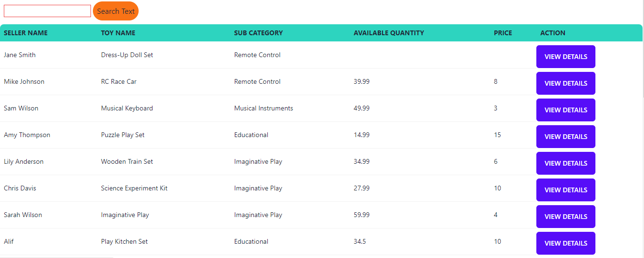Screen dimensions: 644x258
Task: Open View Details for RC Race Car
Action: coord(565,83)
